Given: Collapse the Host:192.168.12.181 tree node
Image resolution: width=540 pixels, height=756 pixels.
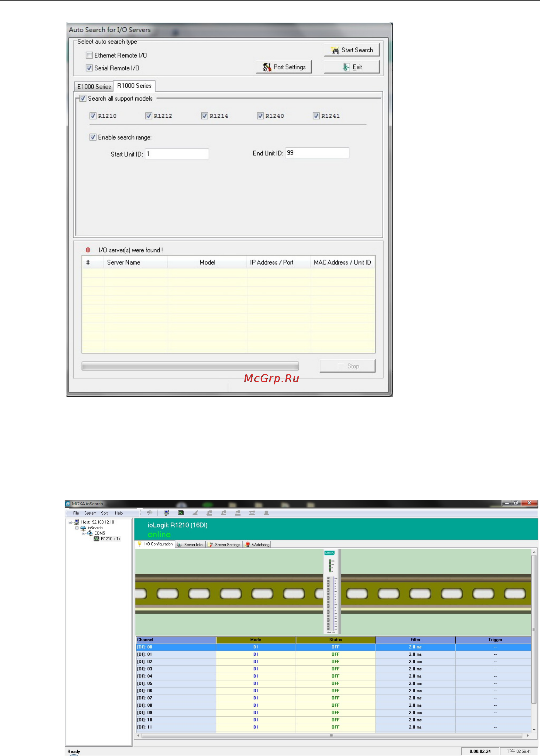Looking at the screenshot, I should (x=70, y=522).
